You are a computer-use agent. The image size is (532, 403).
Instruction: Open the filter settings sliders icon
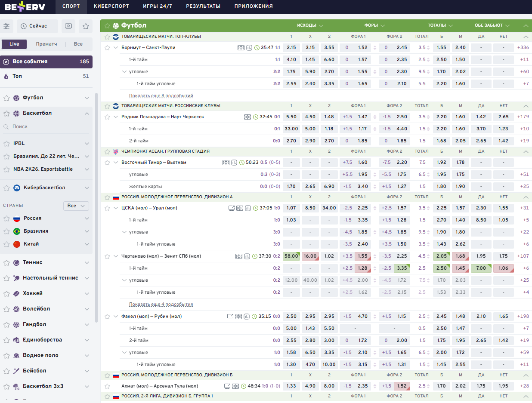pos(6,26)
